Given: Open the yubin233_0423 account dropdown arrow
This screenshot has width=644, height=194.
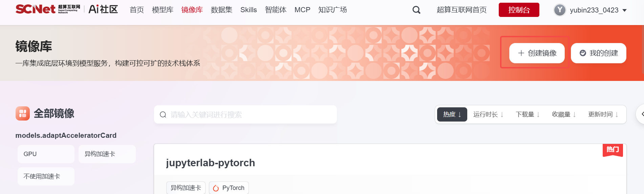Looking at the screenshot, I should [625, 10].
